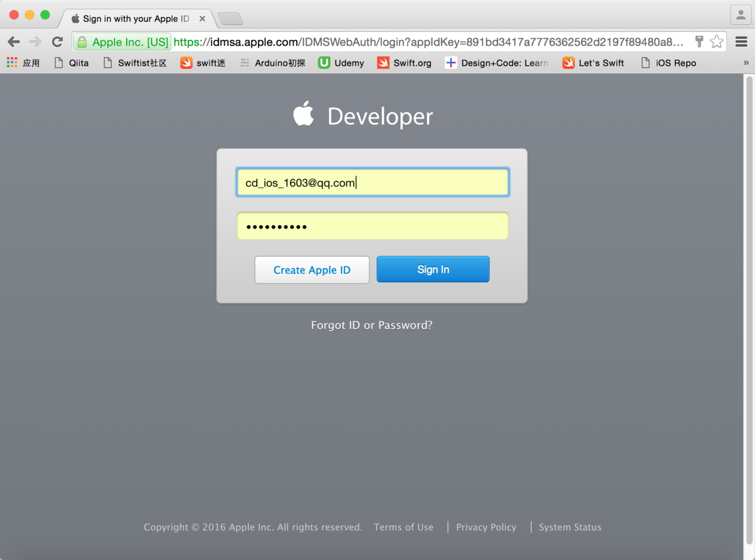Open the Chrome hamburger menu
The width and height of the screenshot is (755, 560).
tap(741, 41)
